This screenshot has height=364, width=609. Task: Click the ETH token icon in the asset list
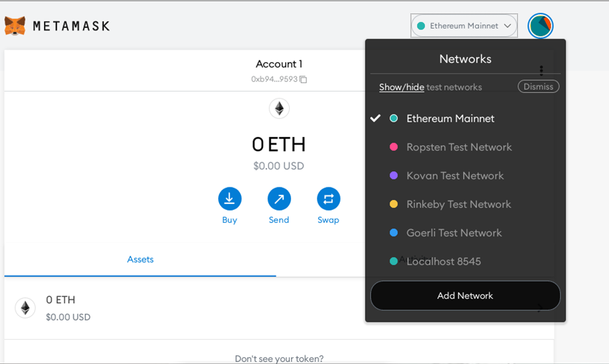25,308
